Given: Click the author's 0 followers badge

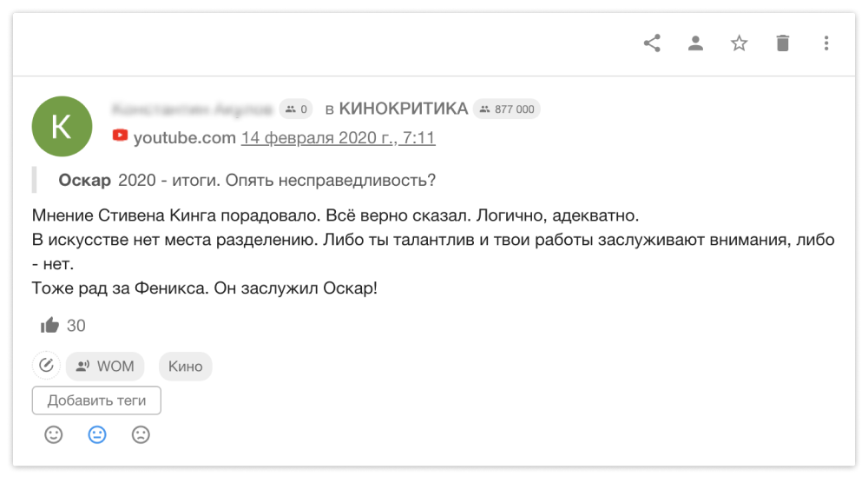Looking at the screenshot, I should 296,109.
